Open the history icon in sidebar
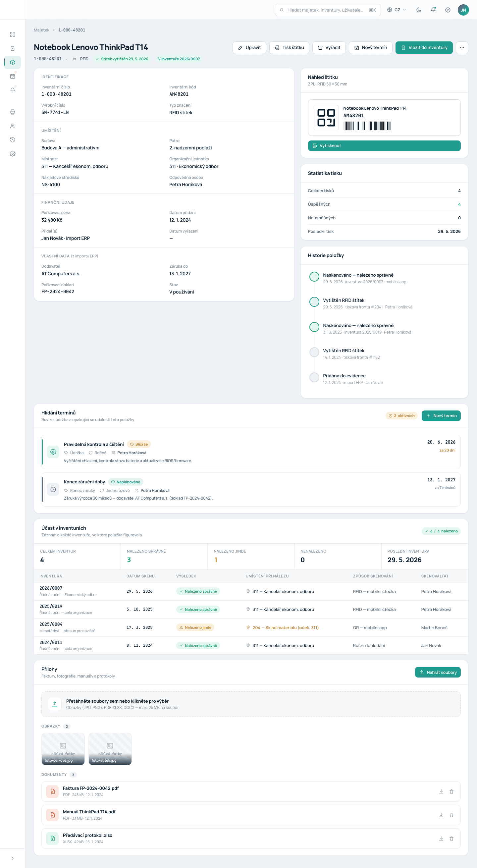 click(13, 140)
